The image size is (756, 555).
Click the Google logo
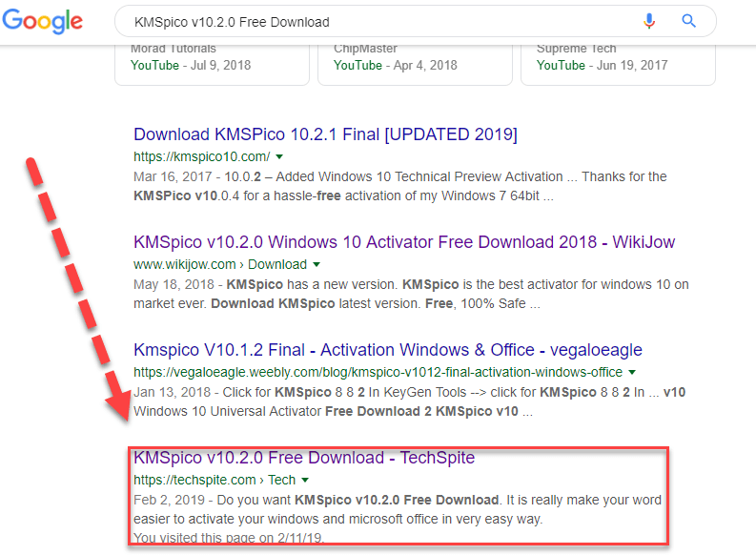click(44, 22)
